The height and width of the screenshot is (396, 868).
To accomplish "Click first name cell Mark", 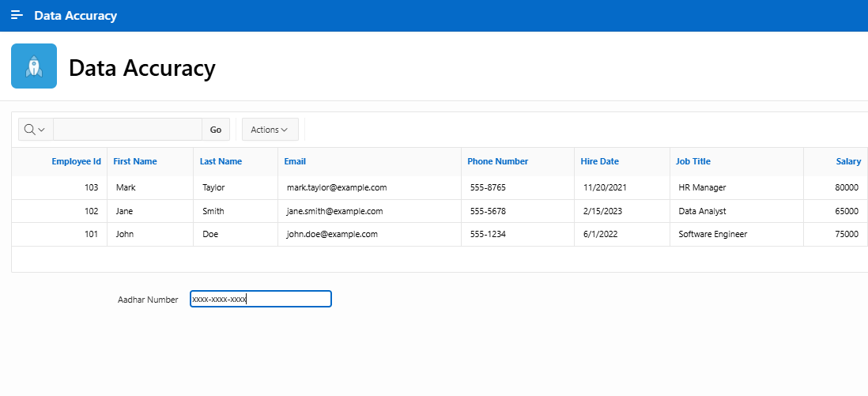I will click(x=126, y=188).
